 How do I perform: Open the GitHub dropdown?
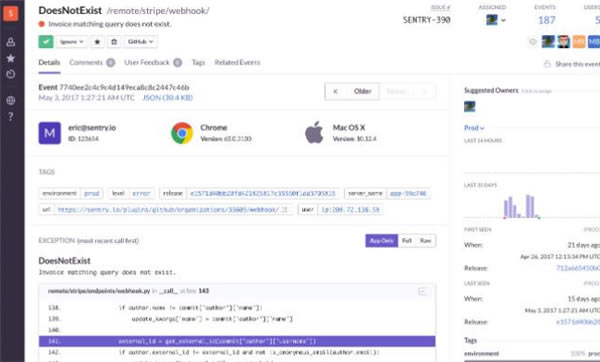pyautogui.click(x=140, y=42)
